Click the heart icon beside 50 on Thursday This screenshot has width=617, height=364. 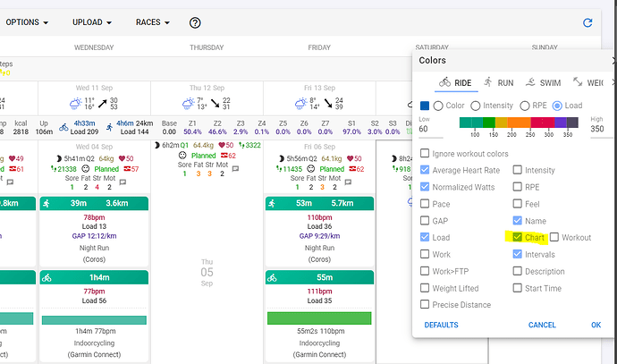click(222, 145)
